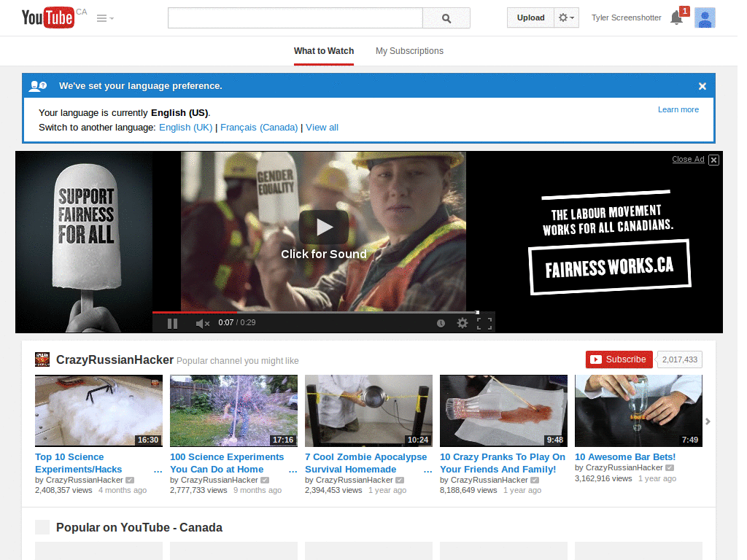Screen dimensions: 747x560
Task: Switch language to Français (Canada)
Action: point(259,128)
